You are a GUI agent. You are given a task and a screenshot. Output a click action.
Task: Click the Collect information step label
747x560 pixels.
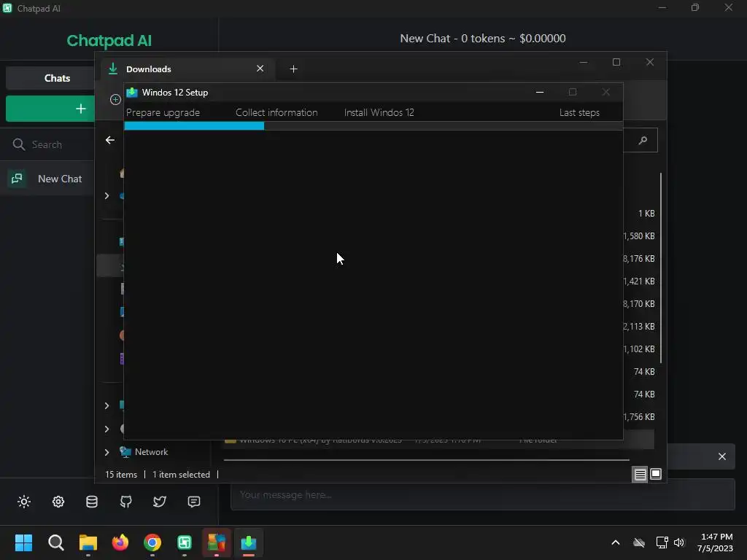[x=276, y=113]
